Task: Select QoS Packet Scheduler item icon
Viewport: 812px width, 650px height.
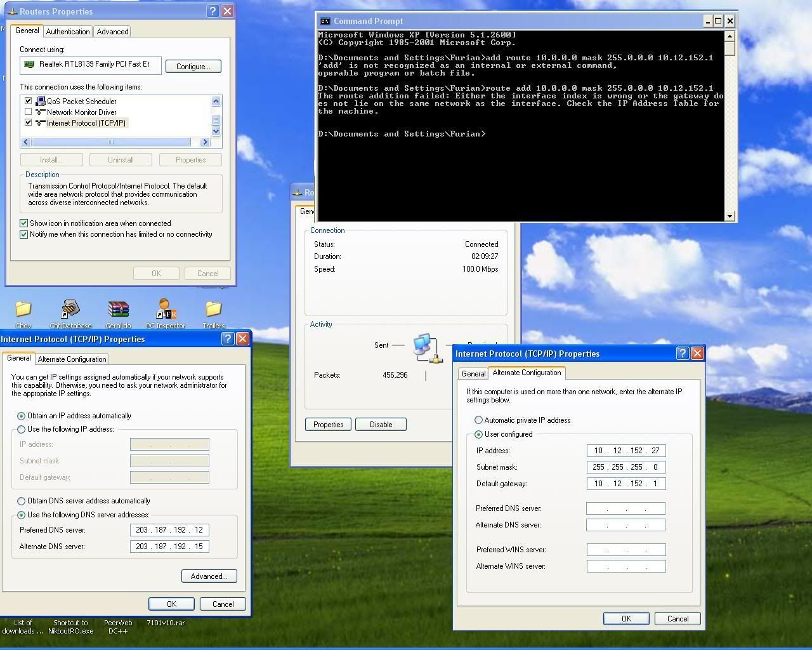Action: click(x=41, y=101)
